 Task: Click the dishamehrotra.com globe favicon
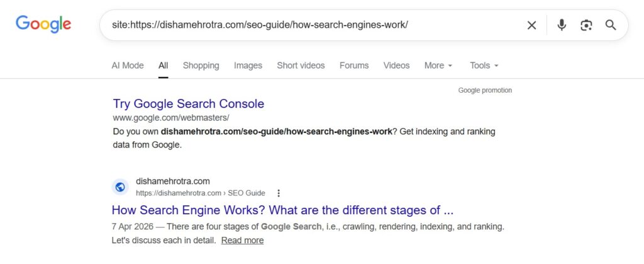pyautogui.click(x=121, y=187)
